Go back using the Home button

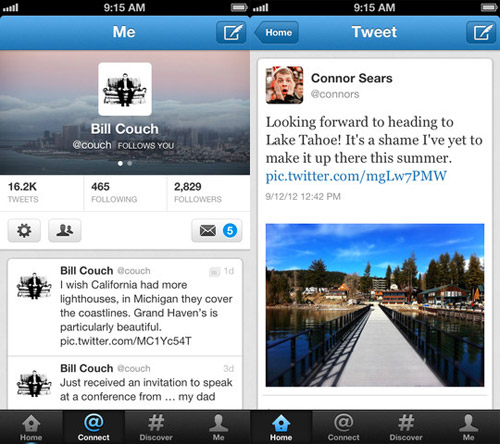point(276,32)
